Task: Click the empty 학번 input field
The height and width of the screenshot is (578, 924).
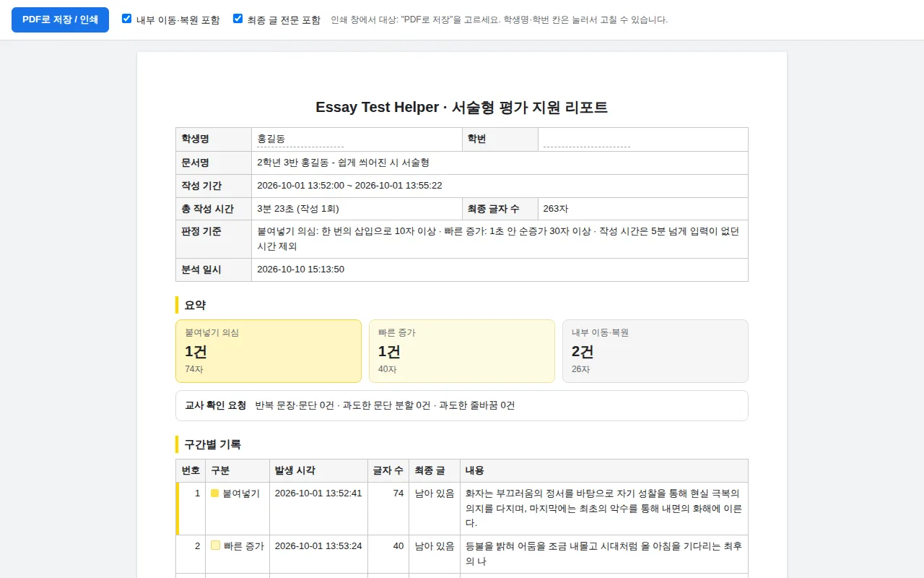Action: [586, 139]
